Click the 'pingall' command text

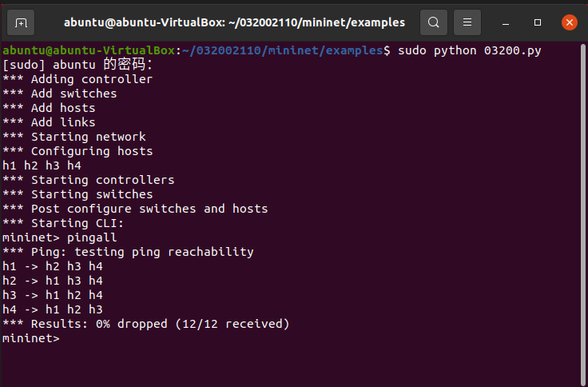92,237
